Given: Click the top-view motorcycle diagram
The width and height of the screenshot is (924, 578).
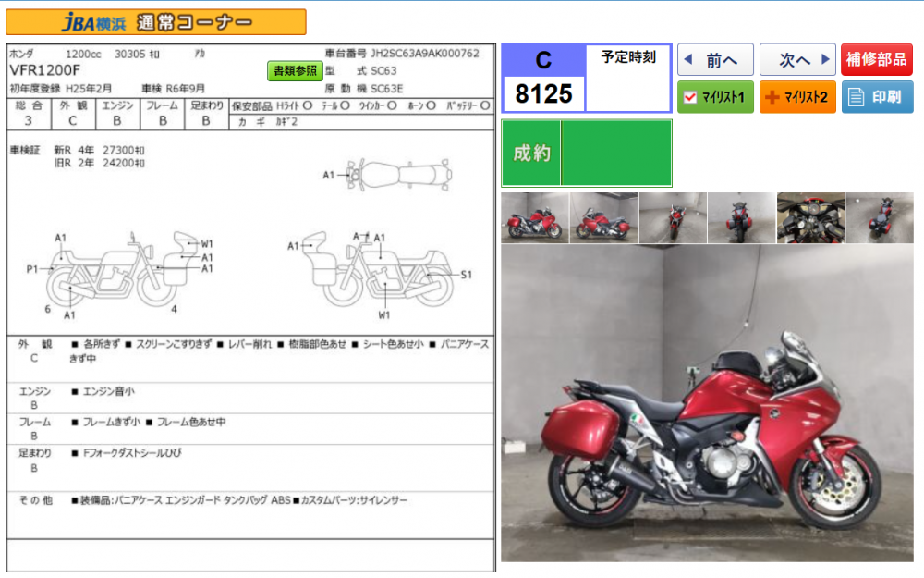Looking at the screenshot, I should [399, 175].
